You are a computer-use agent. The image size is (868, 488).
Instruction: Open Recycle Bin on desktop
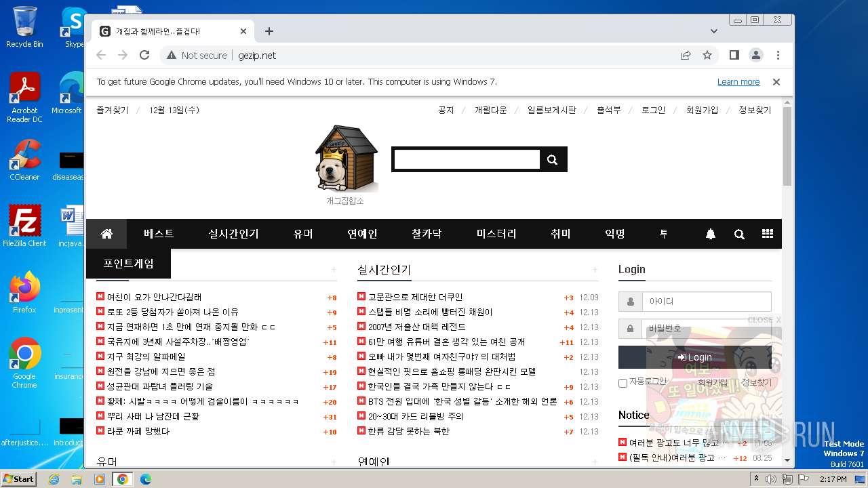(24, 27)
